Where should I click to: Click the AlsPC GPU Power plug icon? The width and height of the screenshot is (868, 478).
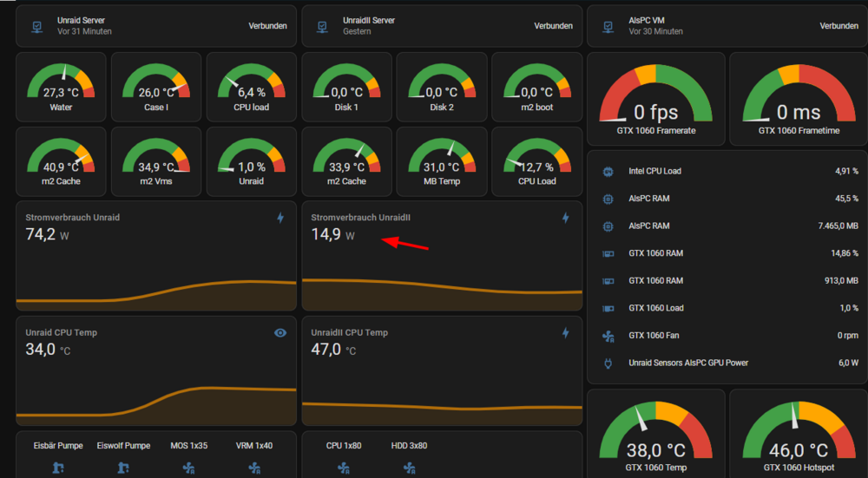[608, 363]
